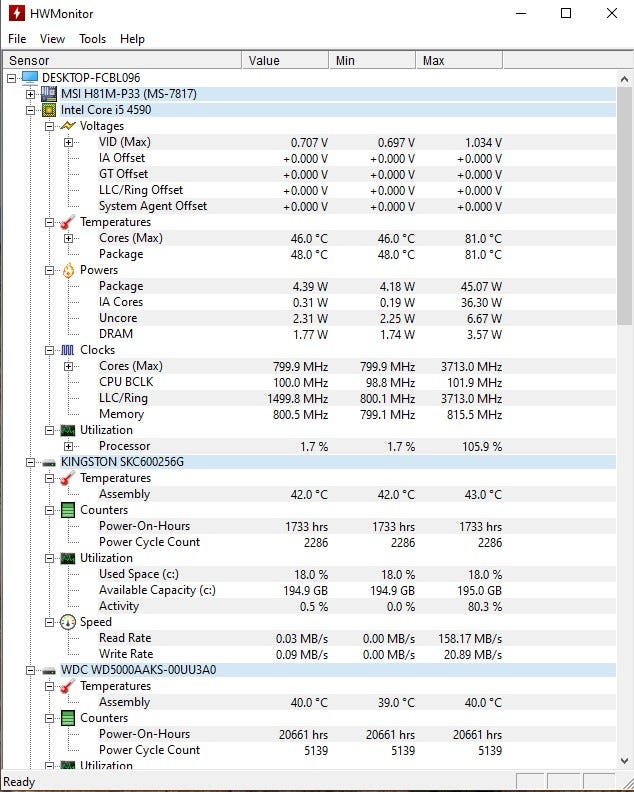The height and width of the screenshot is (792, 634).
Task: Click the vertical scrollbar thumb
Action: [x=624, y=206]
